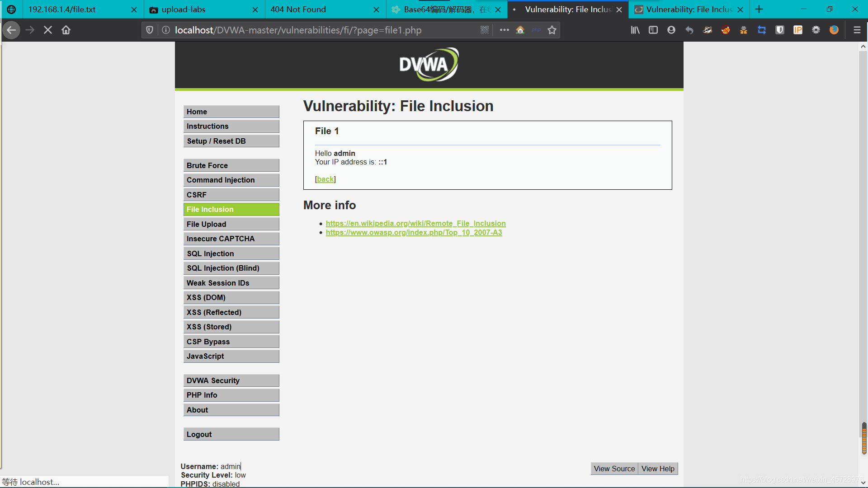Image resolution: width=868 pixels, height=488 pixels.
Task: Open the Brute Force vulnerability page
Action: coord(231,165)
